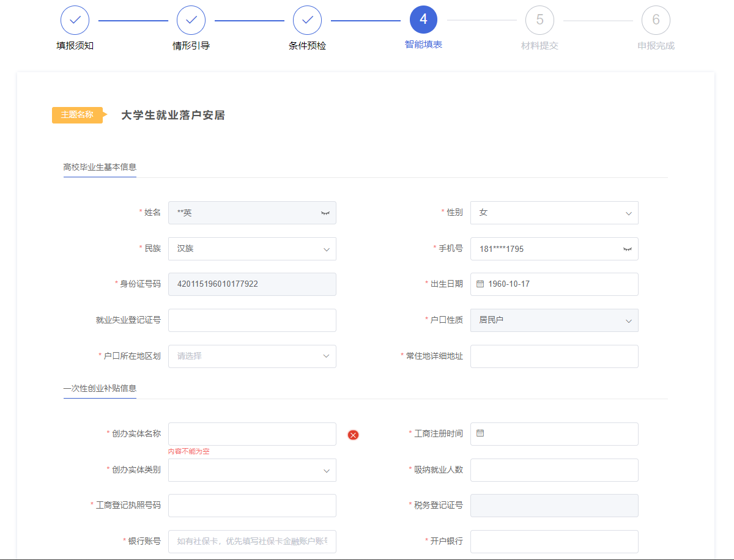Click the 银行账号 input field

tap(252, 541)
